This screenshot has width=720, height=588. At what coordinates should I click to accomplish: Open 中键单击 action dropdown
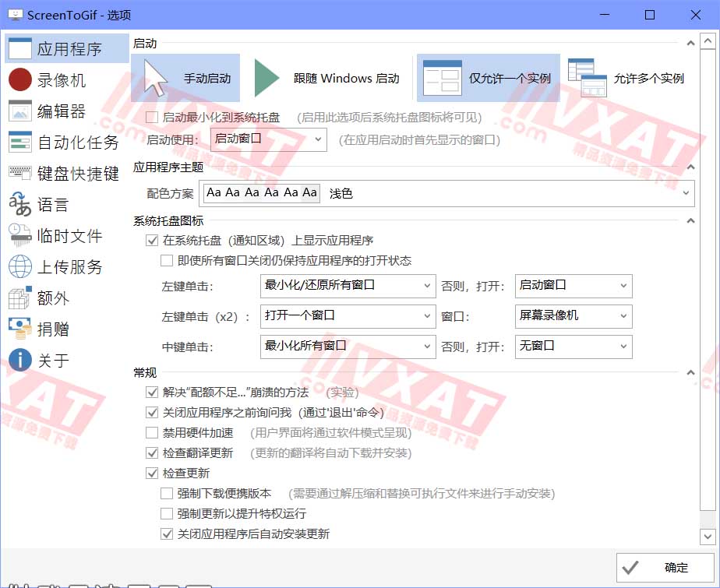348,347
